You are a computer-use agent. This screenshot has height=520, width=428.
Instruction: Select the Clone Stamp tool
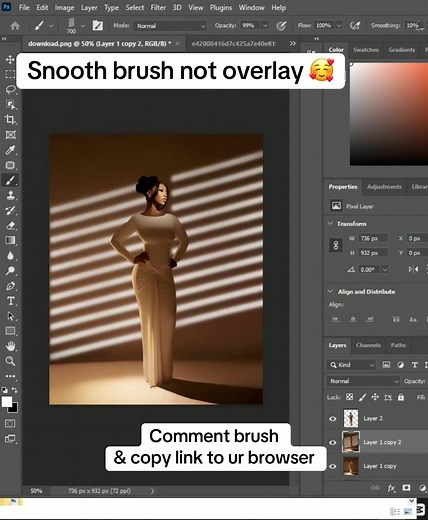[10, 195]
